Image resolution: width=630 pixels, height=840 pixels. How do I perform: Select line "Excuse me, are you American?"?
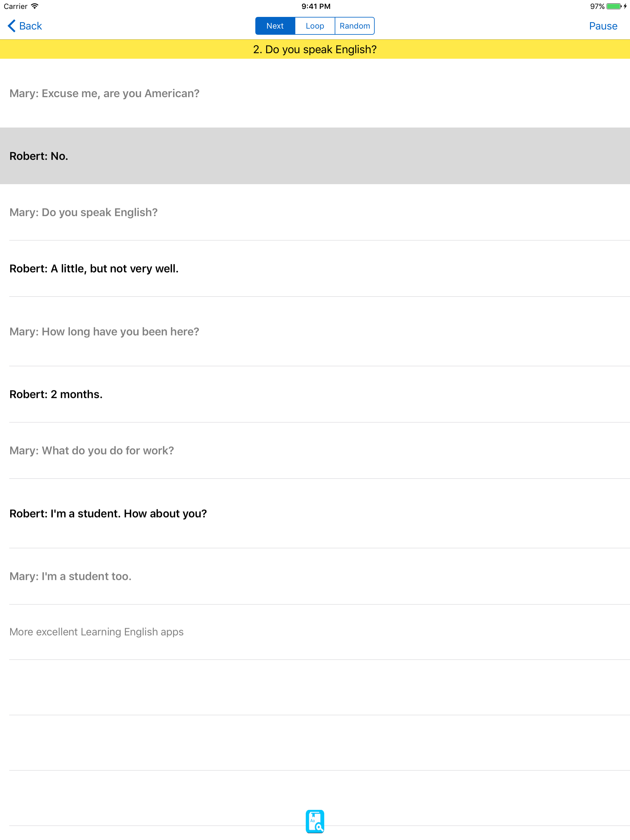(105, 93)
